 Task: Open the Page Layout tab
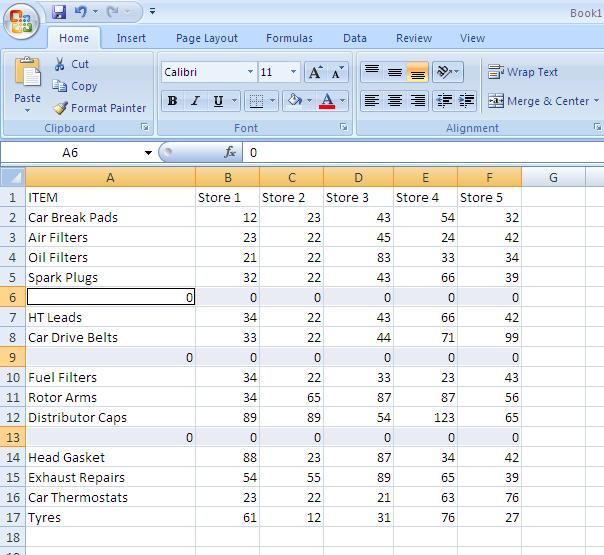click(207, 38)
